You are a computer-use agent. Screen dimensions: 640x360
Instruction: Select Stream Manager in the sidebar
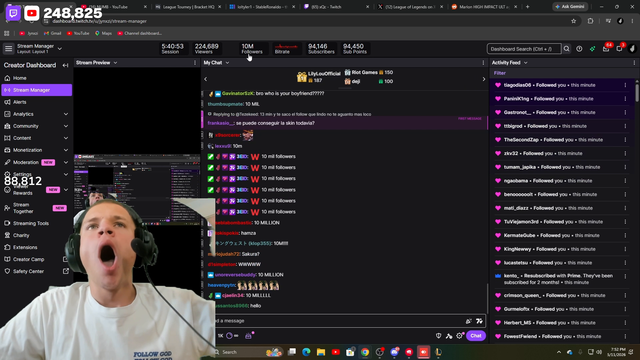pyautogui.click(x=37, y=90)
